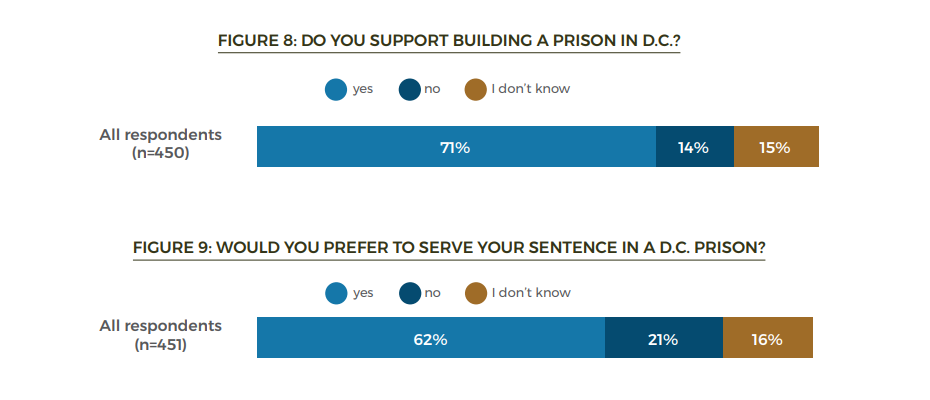Click the 'yes' legend text in Figure 8
This screenshot has height=400, width=930.
click(362, 89)
